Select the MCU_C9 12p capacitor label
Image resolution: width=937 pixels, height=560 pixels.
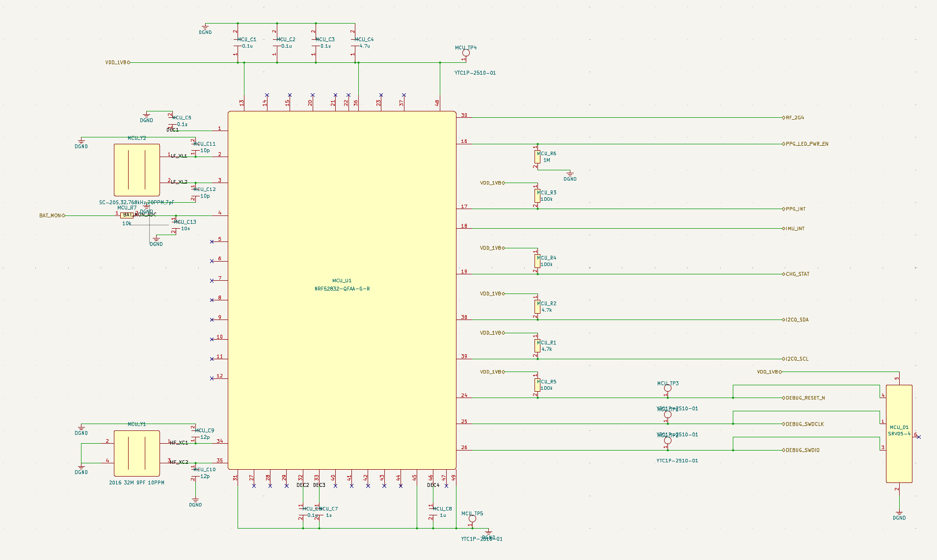pos(205,431)
